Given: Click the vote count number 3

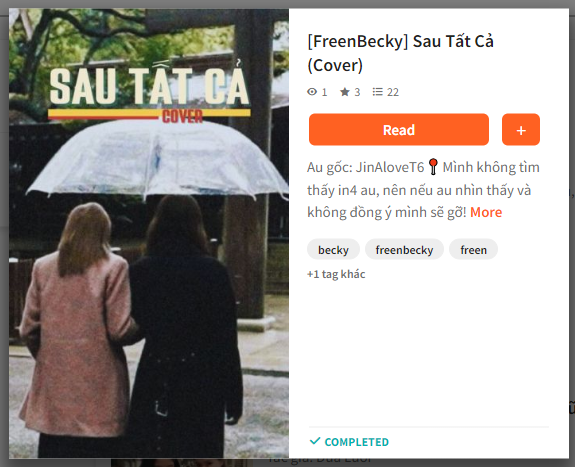Looking at the screenshot, I should click(357, 92).
